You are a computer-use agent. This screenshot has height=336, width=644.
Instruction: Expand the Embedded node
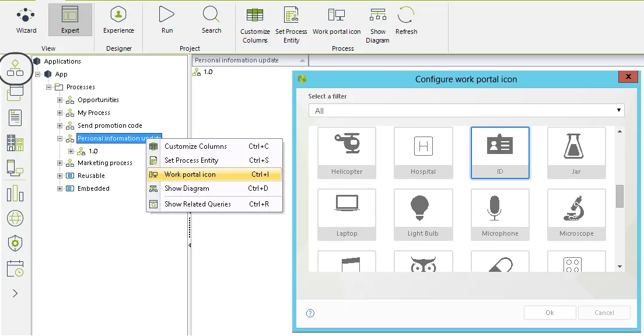pos(60,188)
